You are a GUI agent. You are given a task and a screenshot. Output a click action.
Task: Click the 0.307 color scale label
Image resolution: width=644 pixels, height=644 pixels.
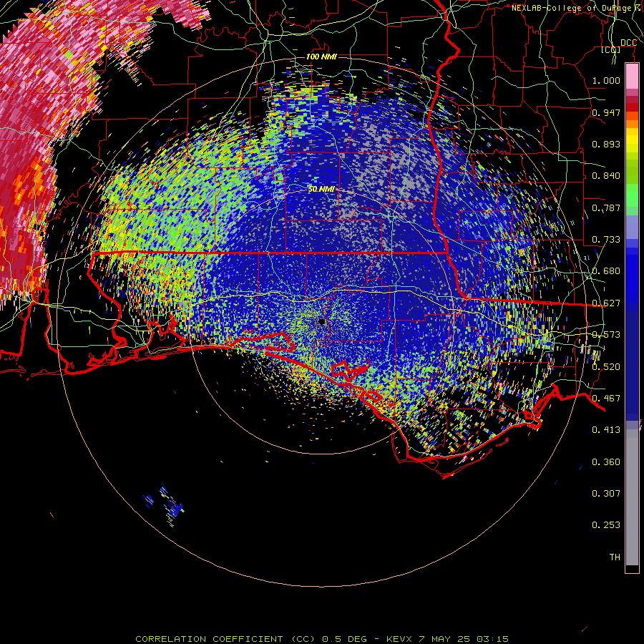click(606, 494)
